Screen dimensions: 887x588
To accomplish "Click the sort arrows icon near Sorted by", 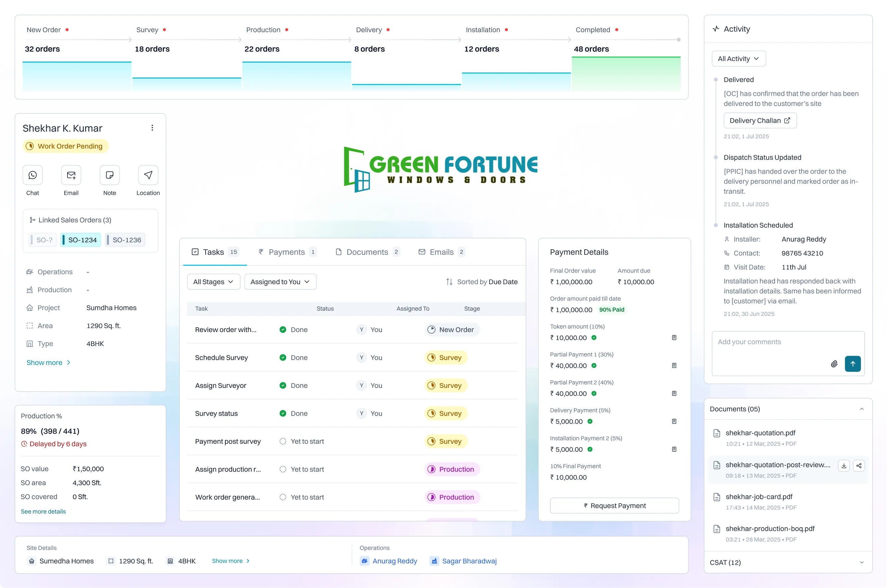I will pyautogui.click(x=449, y=282).
